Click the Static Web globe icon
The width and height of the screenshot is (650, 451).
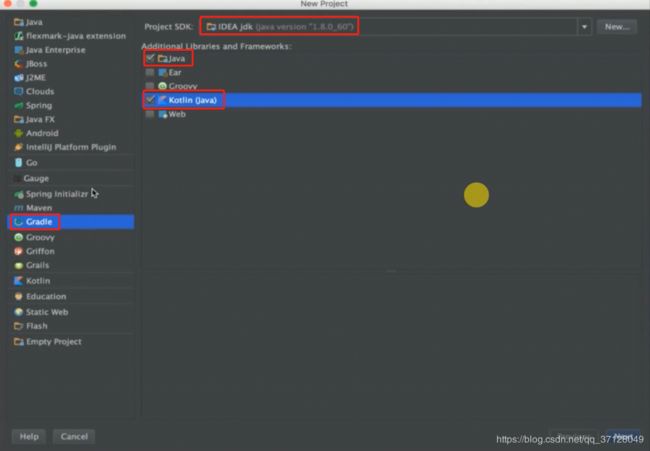[19, 312]
